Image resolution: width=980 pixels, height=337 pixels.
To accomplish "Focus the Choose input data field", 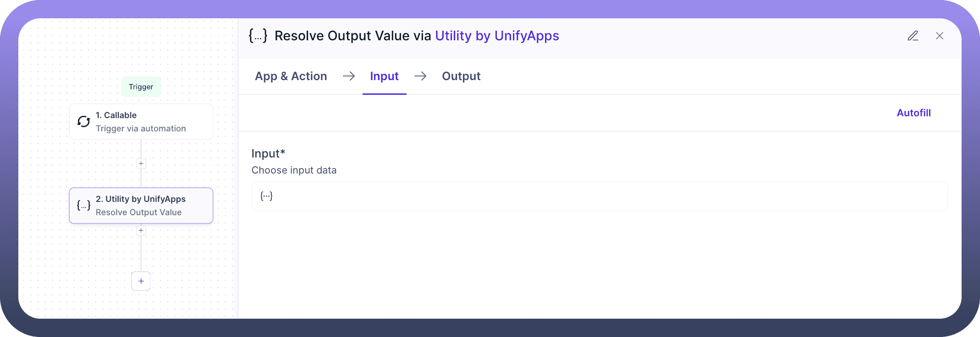I will pos(600,196).
